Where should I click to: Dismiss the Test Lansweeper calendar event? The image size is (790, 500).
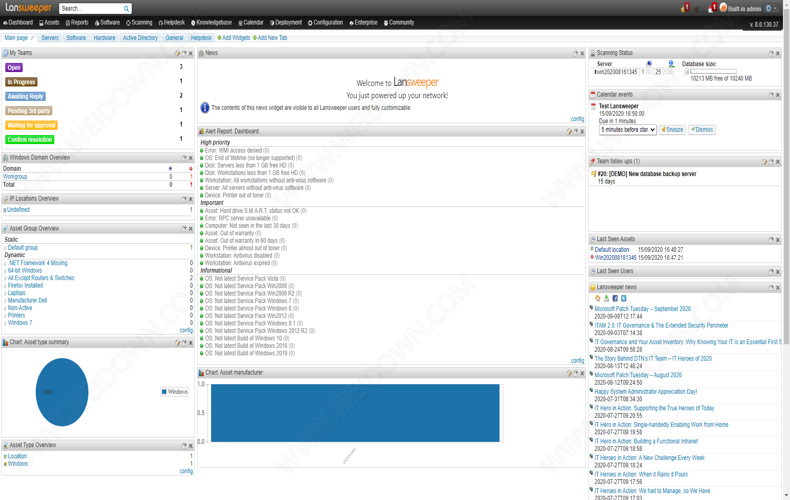[702, 130]
